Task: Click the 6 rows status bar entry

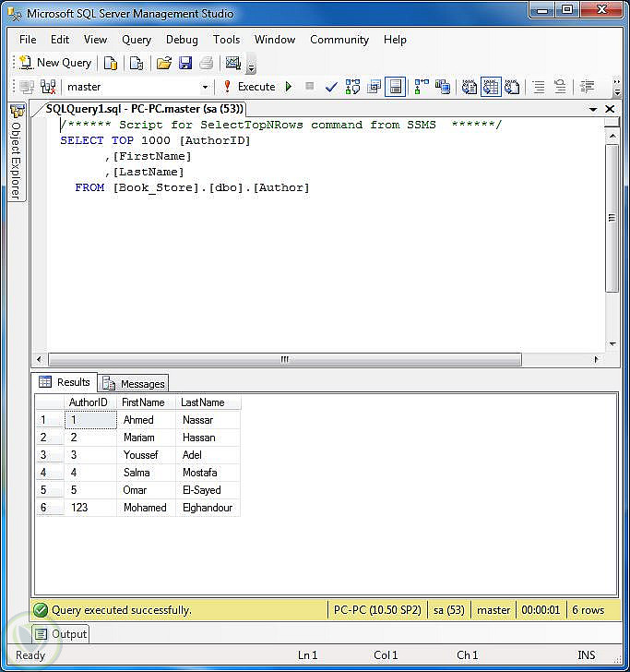Action: click(588, 610)
